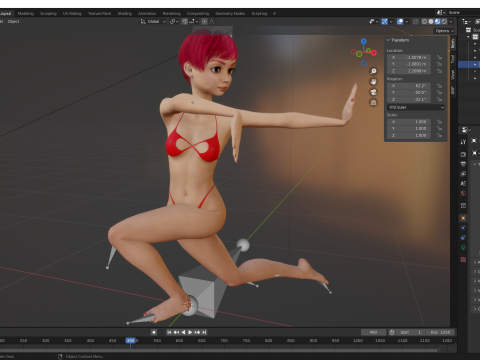480x360 pixels.
Task: Open the Options dropdown in viewport
Action: [x=445, y=31]
